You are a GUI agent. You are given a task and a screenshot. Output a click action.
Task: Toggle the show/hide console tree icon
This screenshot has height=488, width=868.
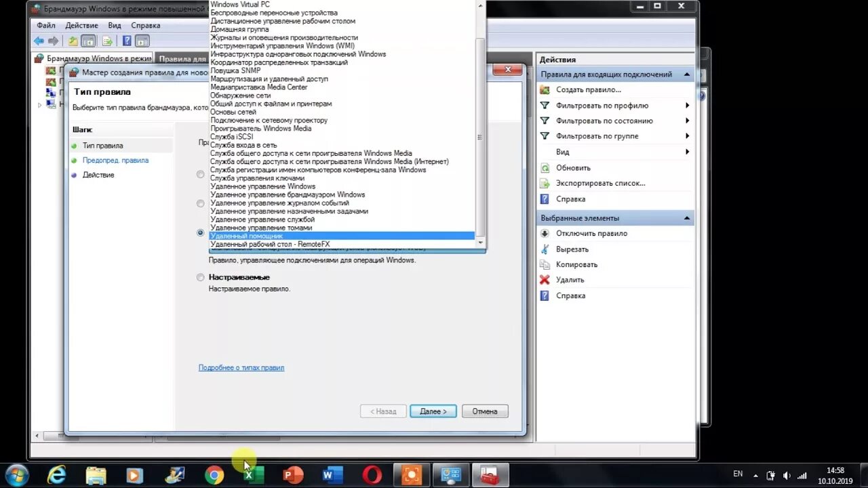(88, 41)
